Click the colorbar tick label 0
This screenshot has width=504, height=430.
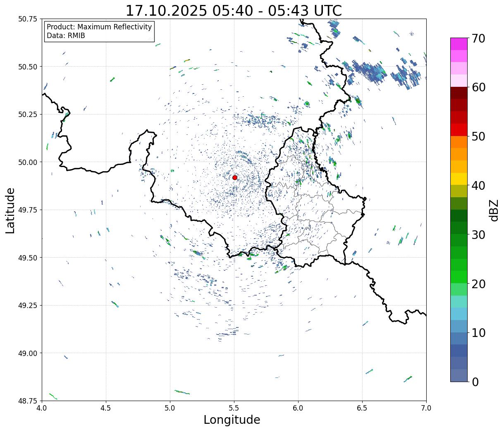(475, 382)
